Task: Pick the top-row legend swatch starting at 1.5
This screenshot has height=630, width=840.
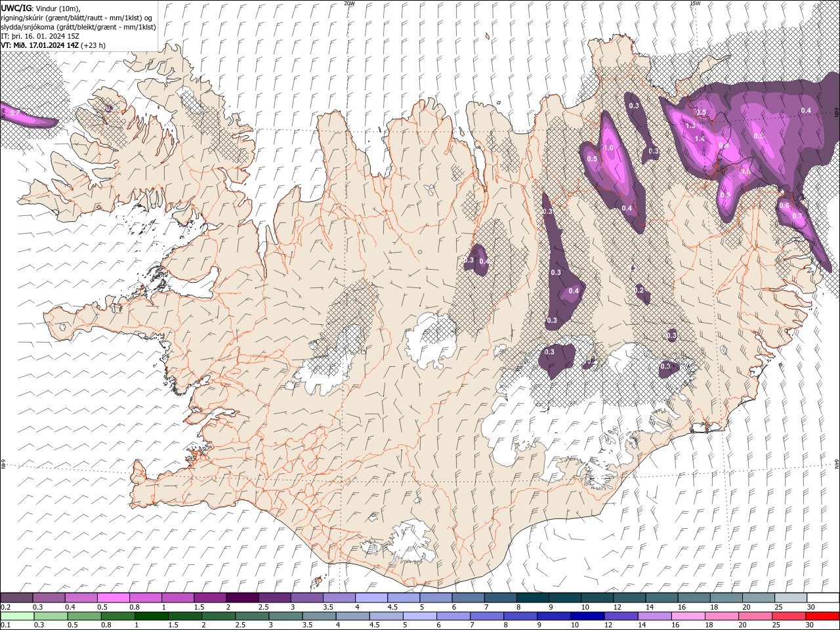Action: pyautogui.click(x=209, y=598)
